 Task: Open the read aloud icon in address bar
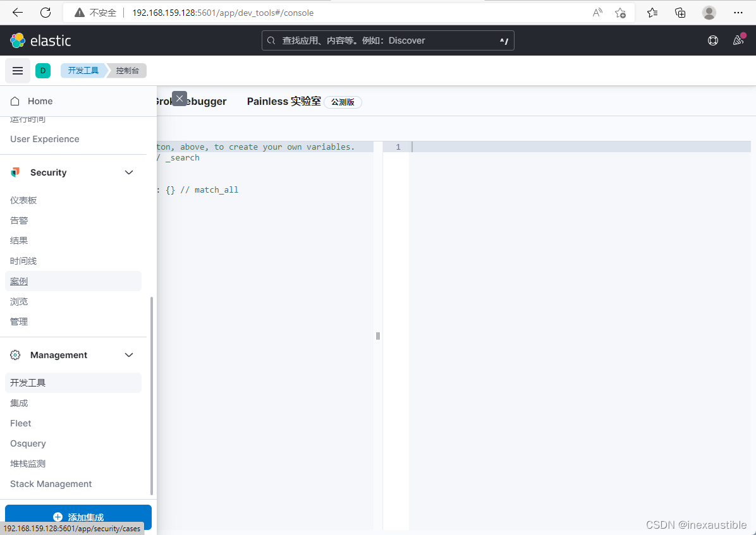tap(597, 13)
